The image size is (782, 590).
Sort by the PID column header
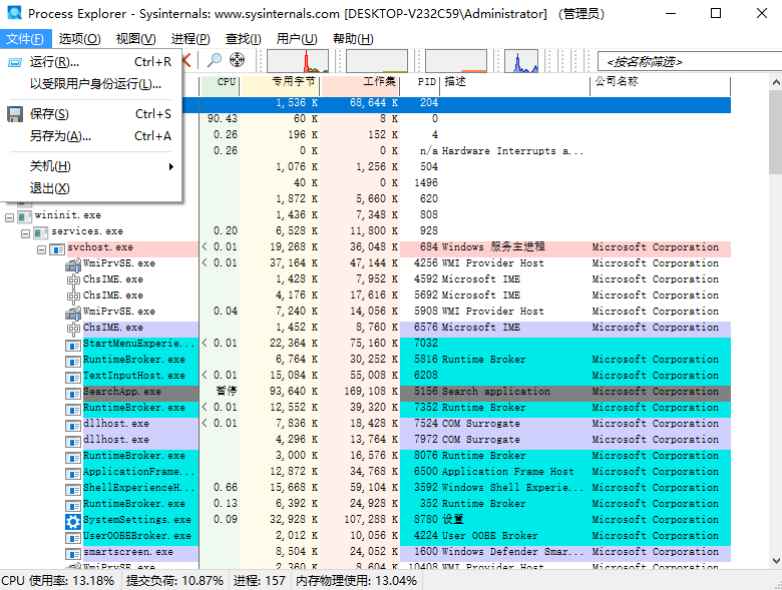[x=419, y=82]
